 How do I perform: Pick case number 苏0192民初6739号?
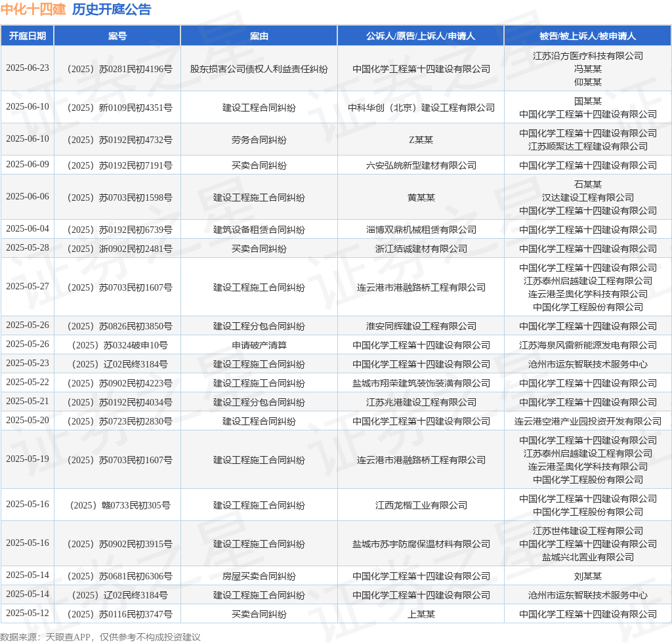click(x=120, y=230)
